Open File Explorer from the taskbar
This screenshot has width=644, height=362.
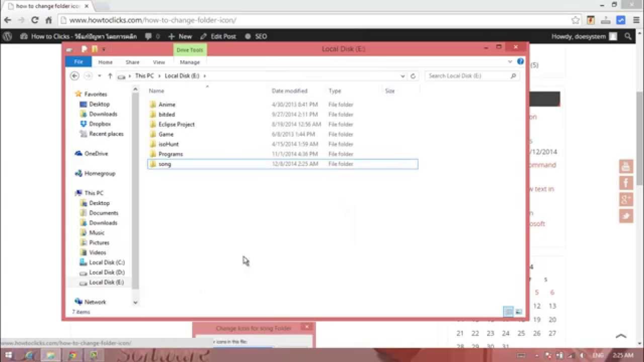click(51, 355)
